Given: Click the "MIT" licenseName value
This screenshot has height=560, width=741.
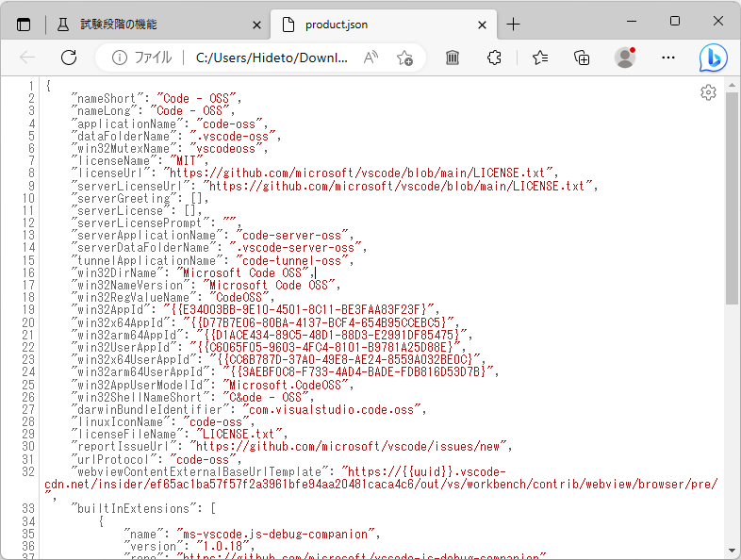Looking at the screenshot, I should tap(187, 160).
